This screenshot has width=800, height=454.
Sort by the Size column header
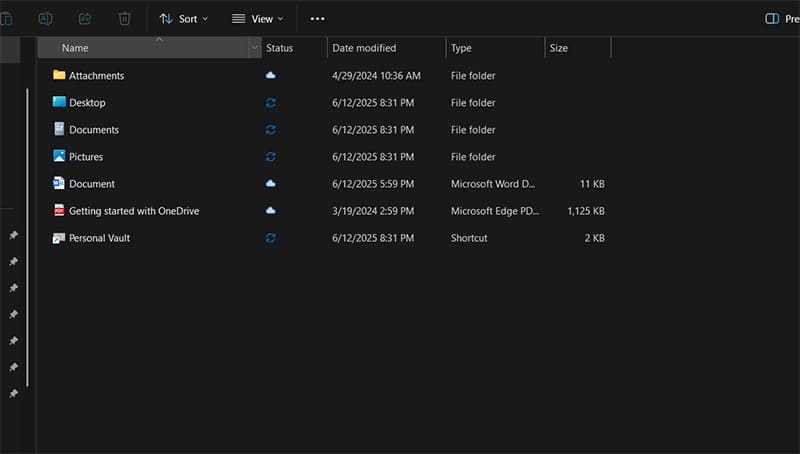coord(560,48)
